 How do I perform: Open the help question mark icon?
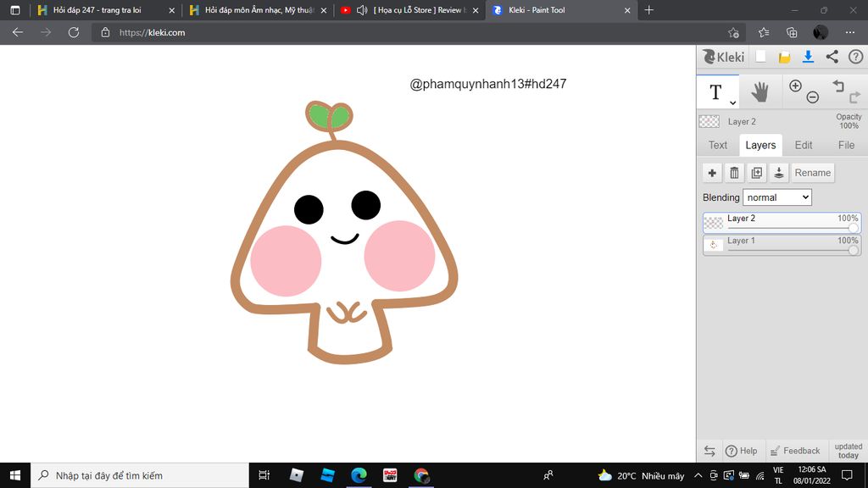point(855,57)
